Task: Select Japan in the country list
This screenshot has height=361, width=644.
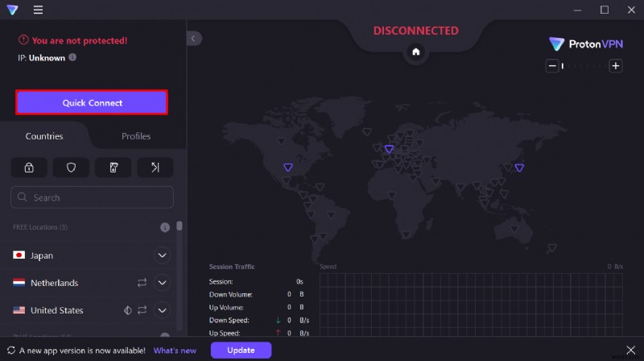Action: [x=89, y=255]
